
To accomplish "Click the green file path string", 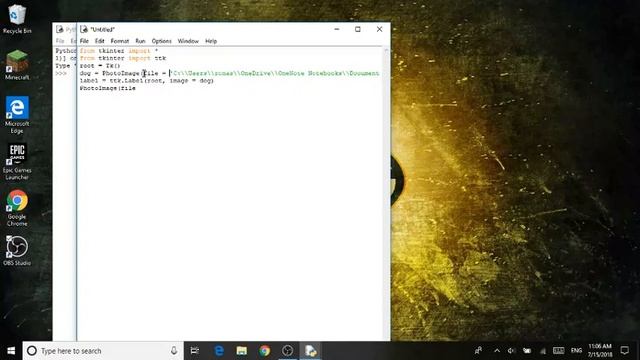I will 274,73.
